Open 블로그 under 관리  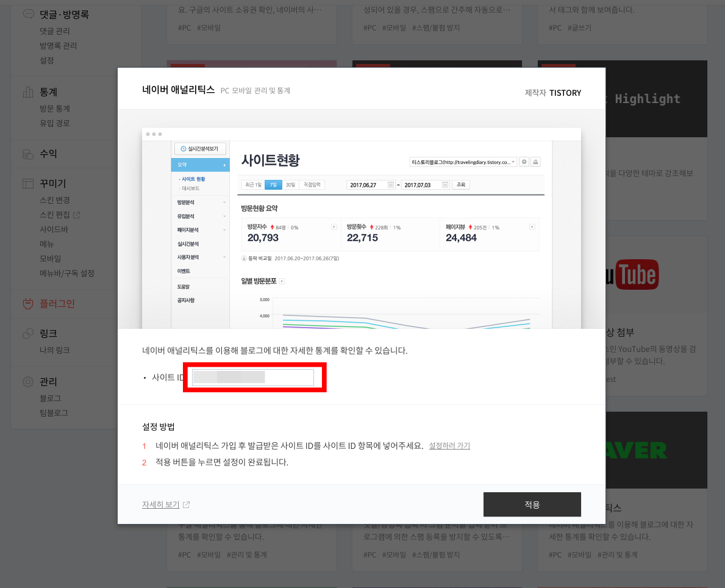click(51, 398)
